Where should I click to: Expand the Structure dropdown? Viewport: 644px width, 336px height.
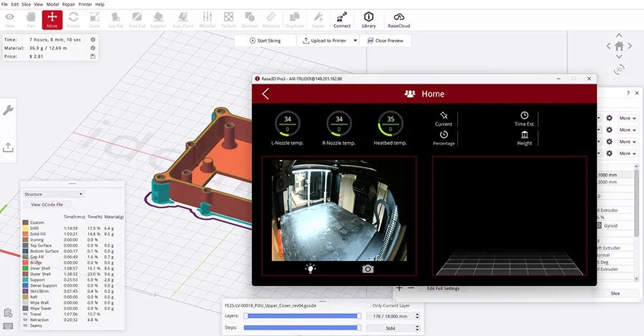[54, 194]
